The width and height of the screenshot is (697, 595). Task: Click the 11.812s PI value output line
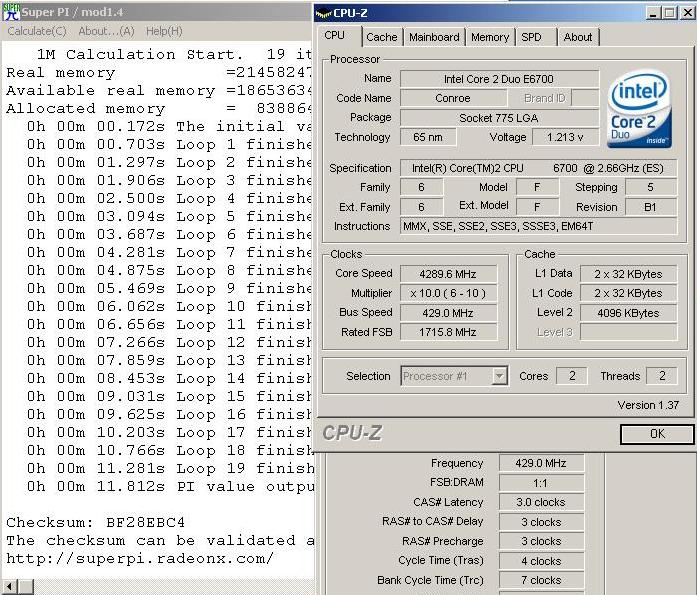click(x=170, y=487)
